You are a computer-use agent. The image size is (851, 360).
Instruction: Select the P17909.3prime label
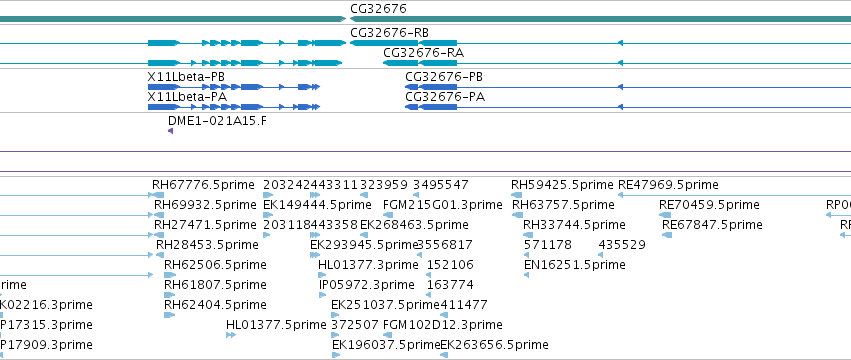coord(46,345)
